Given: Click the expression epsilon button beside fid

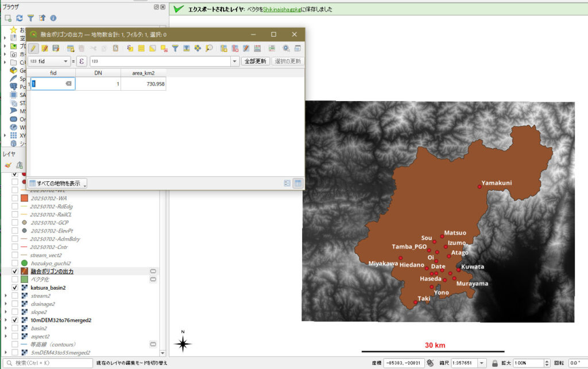Looking at the screenshot, I should [82, 61].
